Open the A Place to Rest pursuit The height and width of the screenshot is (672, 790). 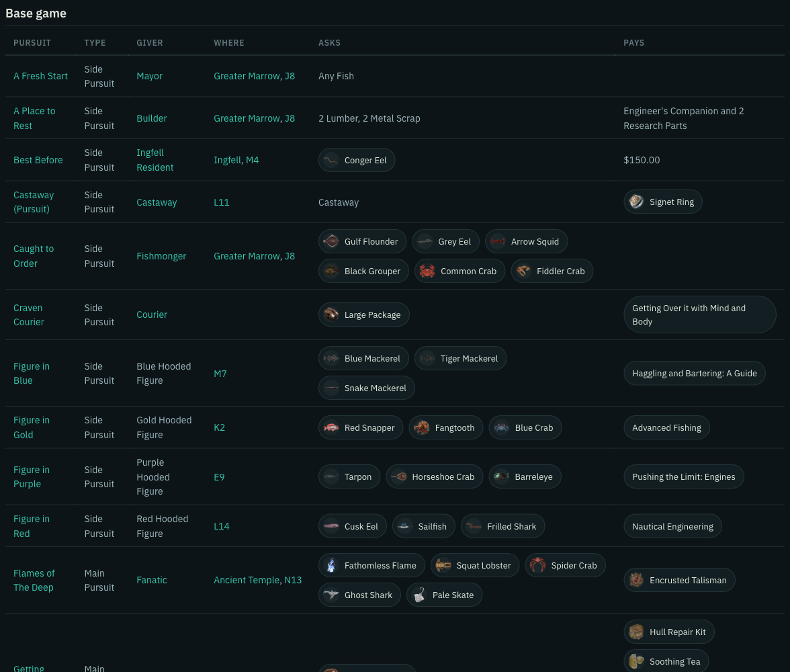(x=34, y=118)
